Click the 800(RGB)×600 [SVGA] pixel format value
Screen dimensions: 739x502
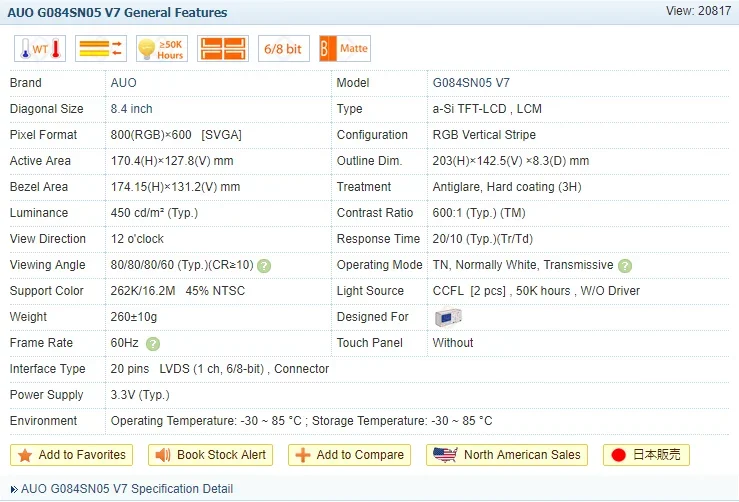(x=176, y=135)
